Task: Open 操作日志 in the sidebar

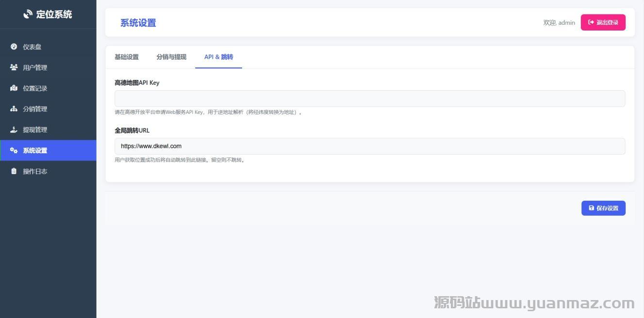Action: [x=48, y=171]
